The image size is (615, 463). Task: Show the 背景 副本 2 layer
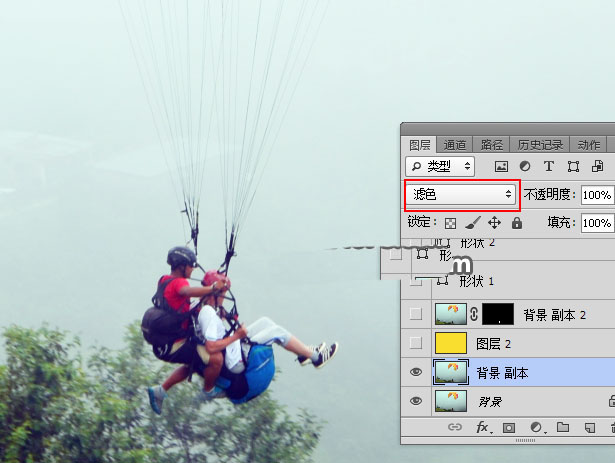pos(416,314)
